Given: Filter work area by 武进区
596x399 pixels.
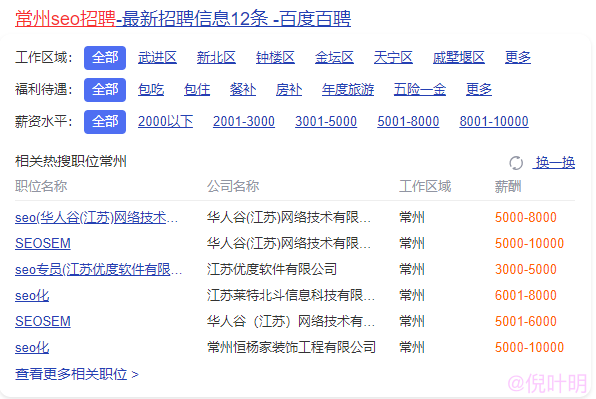Looking at the screenshot, I should click(157, 58).
